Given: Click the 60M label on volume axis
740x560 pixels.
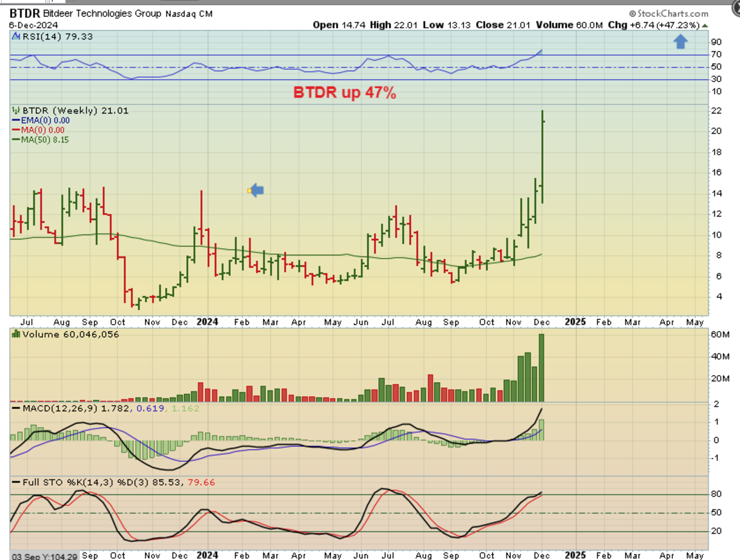Looking at the screenshot, I should 720,335.
